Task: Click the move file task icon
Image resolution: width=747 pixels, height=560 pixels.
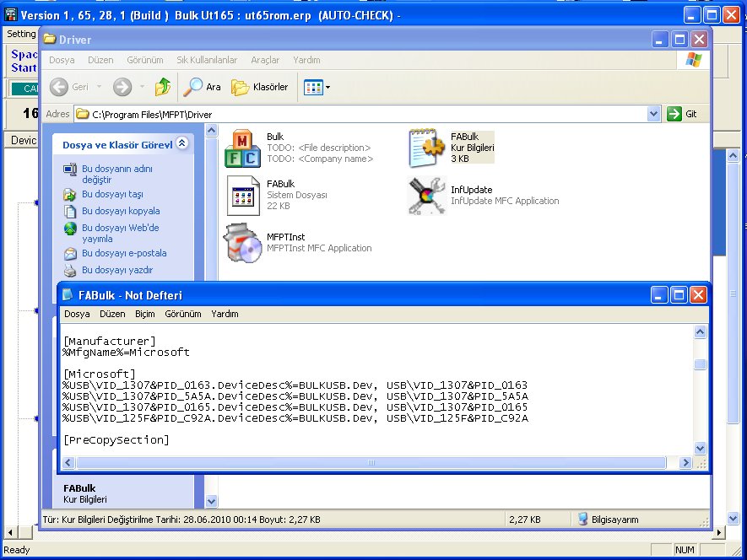Action: pos(70,194)
